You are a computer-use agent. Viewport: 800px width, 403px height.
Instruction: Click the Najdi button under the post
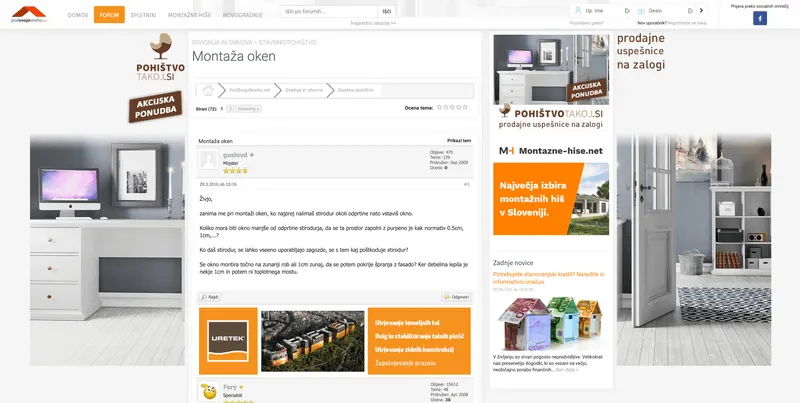(210, 297)
